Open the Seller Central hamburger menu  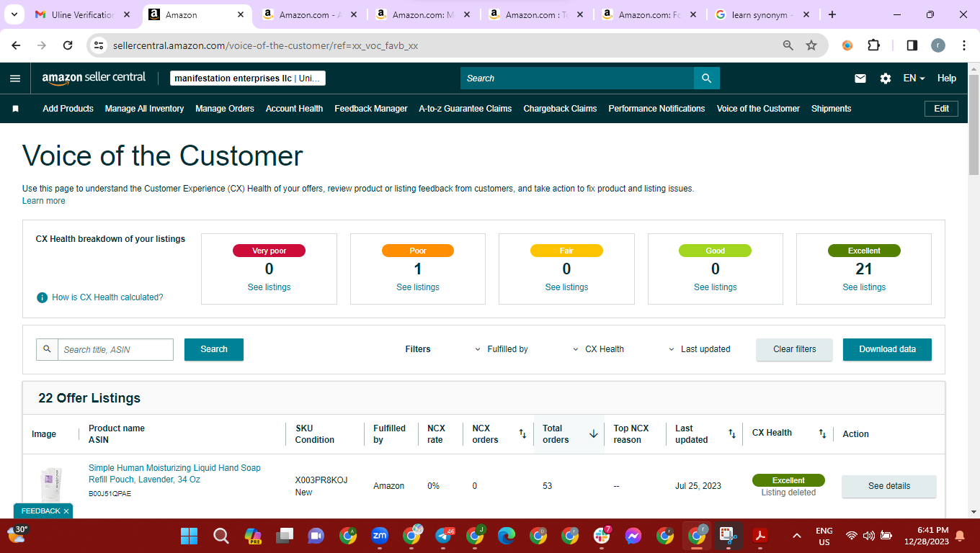pos(15,78)
